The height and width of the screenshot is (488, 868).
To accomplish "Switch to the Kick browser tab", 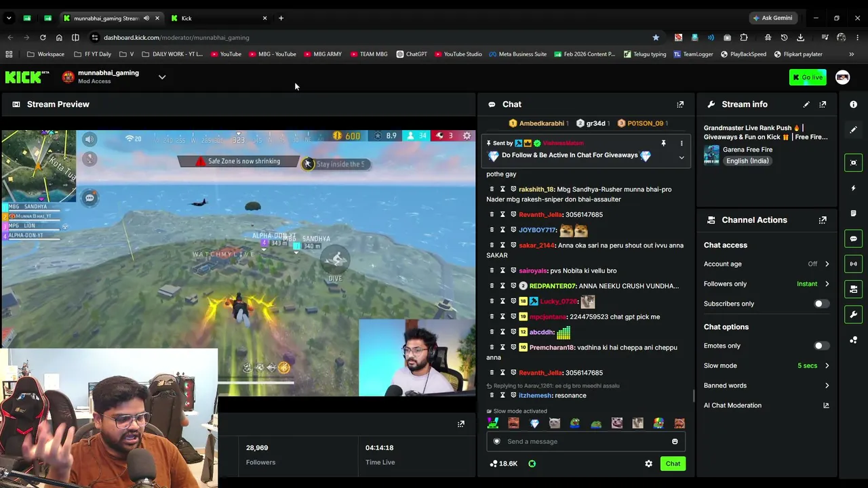I will click(218, 18).
